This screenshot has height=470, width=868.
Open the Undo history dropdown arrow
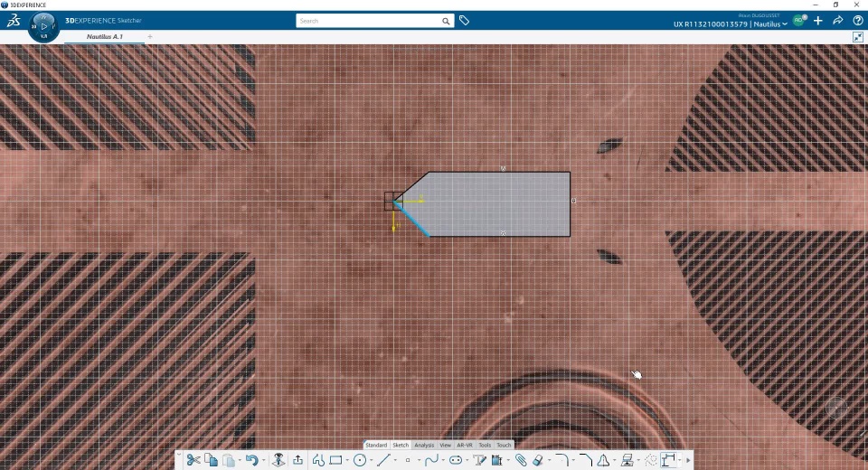click(263, 461)
